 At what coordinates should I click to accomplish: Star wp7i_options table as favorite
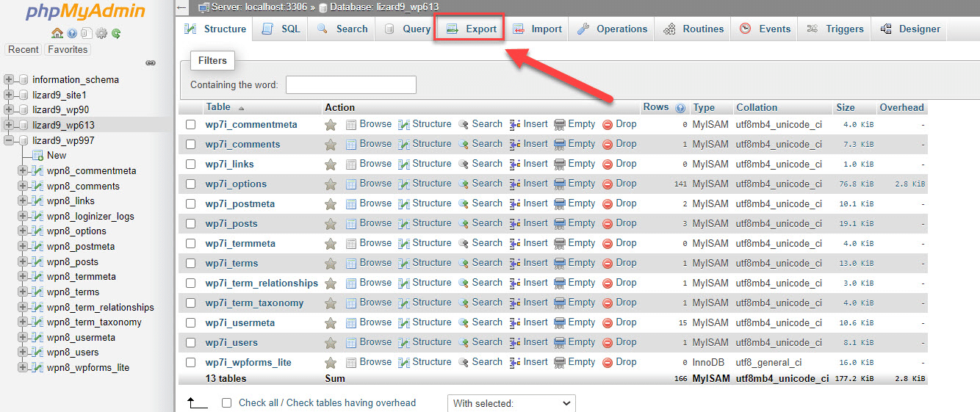click(331, 184)
